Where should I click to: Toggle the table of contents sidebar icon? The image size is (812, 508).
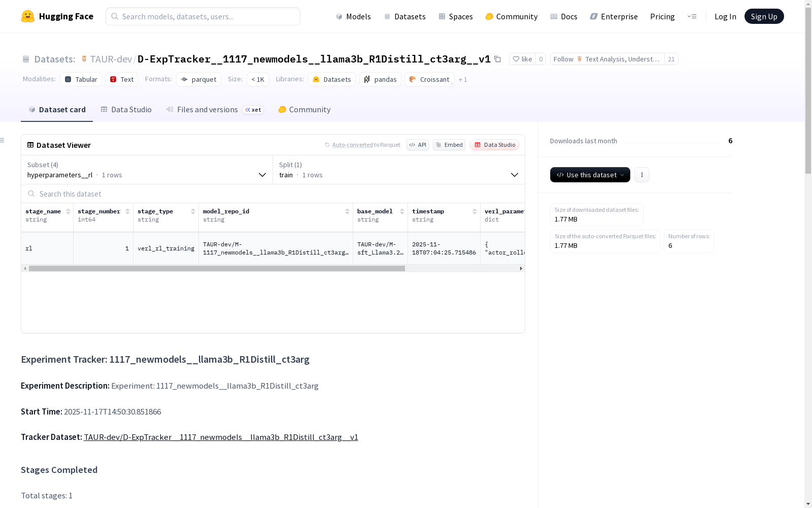click(x=3, y=140)
